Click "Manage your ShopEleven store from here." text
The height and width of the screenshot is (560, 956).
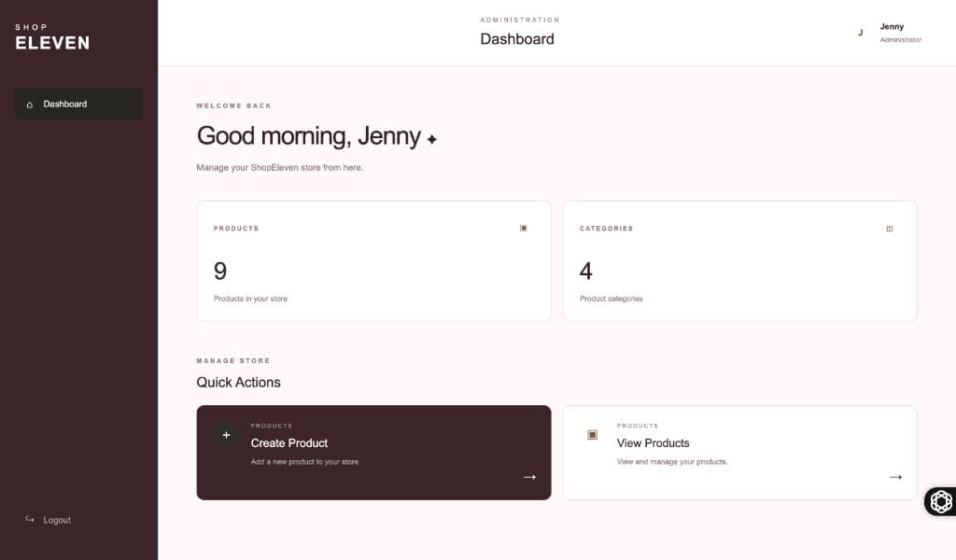pos(279,168)
